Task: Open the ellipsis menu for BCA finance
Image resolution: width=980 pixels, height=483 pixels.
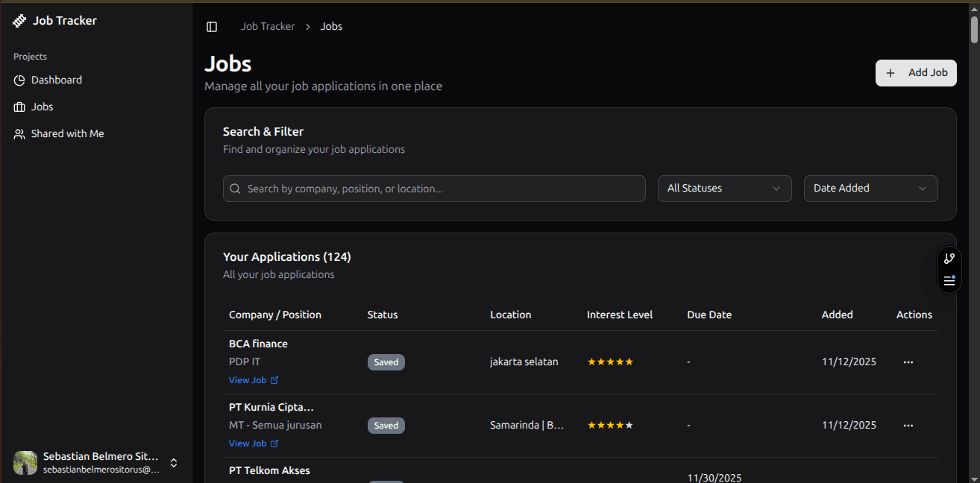Action: pyautogui.click(x=908, y=362)
